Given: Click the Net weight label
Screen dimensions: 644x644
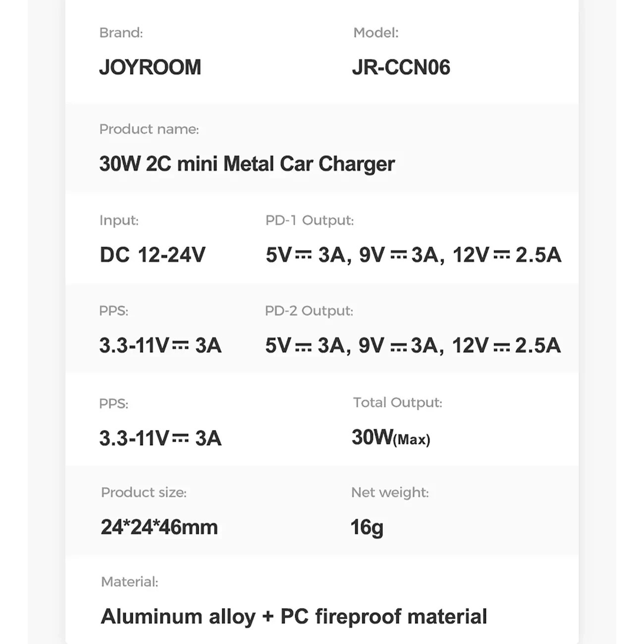Looking at the screenshot, I should [390, 492].
